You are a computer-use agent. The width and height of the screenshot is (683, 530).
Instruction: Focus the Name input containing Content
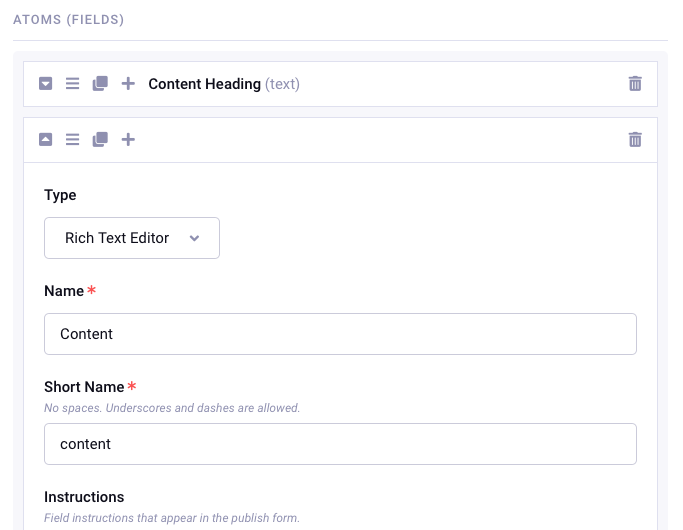tap(340, 334)
